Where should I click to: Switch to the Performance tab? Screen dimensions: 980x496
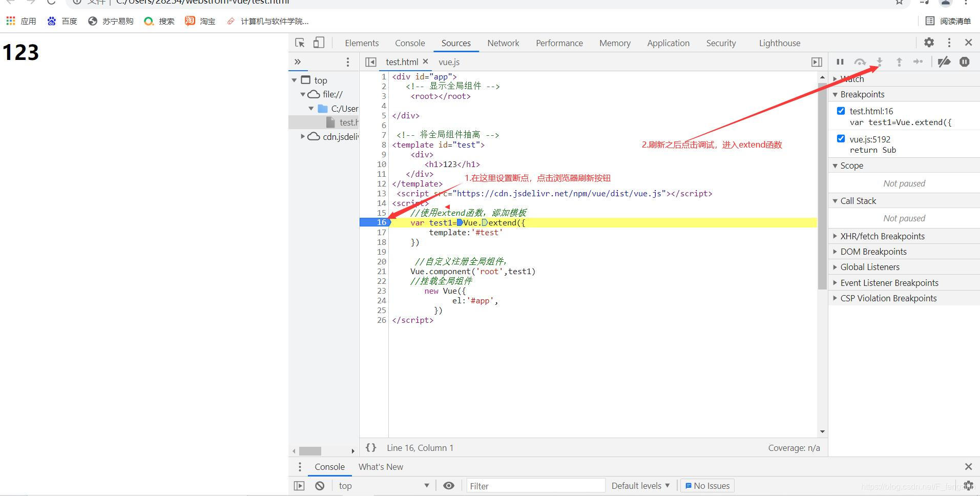559,43
